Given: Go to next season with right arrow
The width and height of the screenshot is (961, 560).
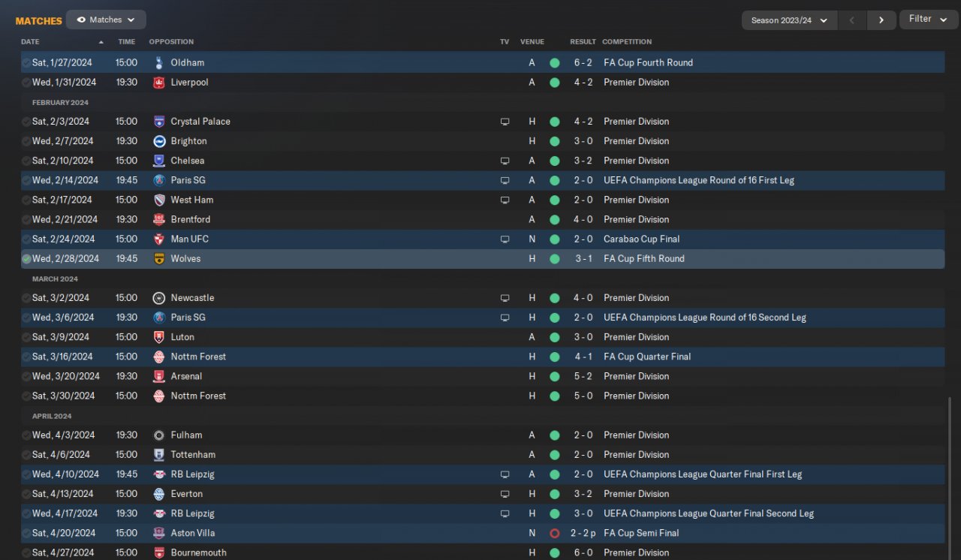Looking at the screenshot, I should (x=881, y=20).
